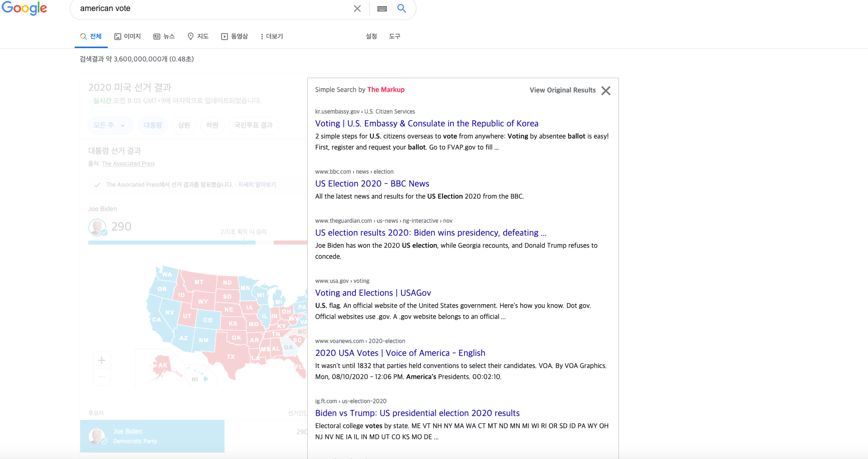Viewport: 868px width, 459px height.
Task: Open 'Voting | U.S. Embassy & Consulate' result
Action: 427,123
